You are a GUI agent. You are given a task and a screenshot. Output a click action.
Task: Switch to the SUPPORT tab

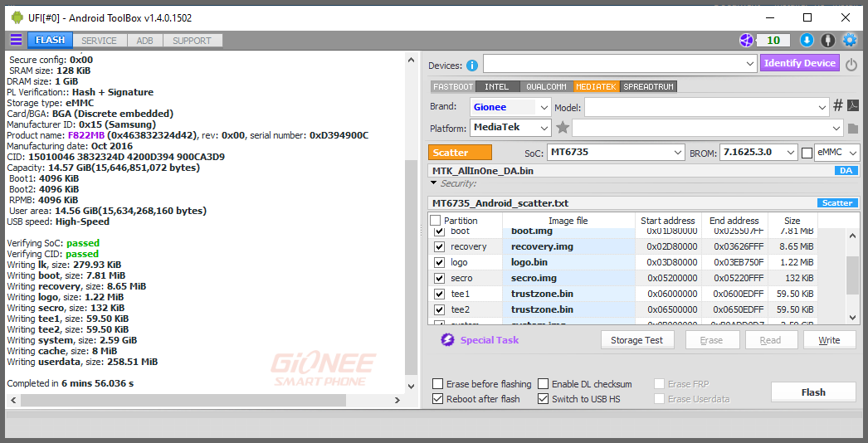click(192, 41)
